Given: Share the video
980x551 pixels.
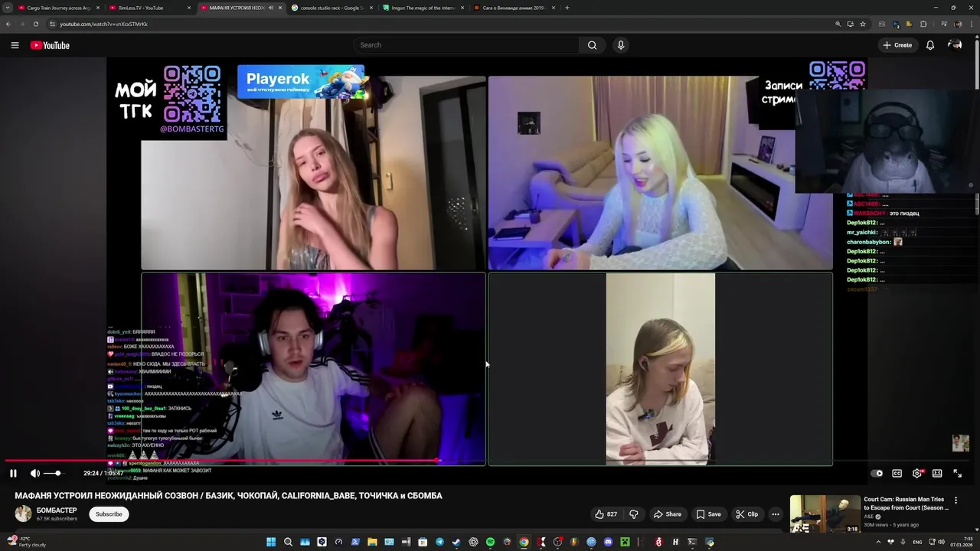Looking at the screenshot, I should pos(668,514).
